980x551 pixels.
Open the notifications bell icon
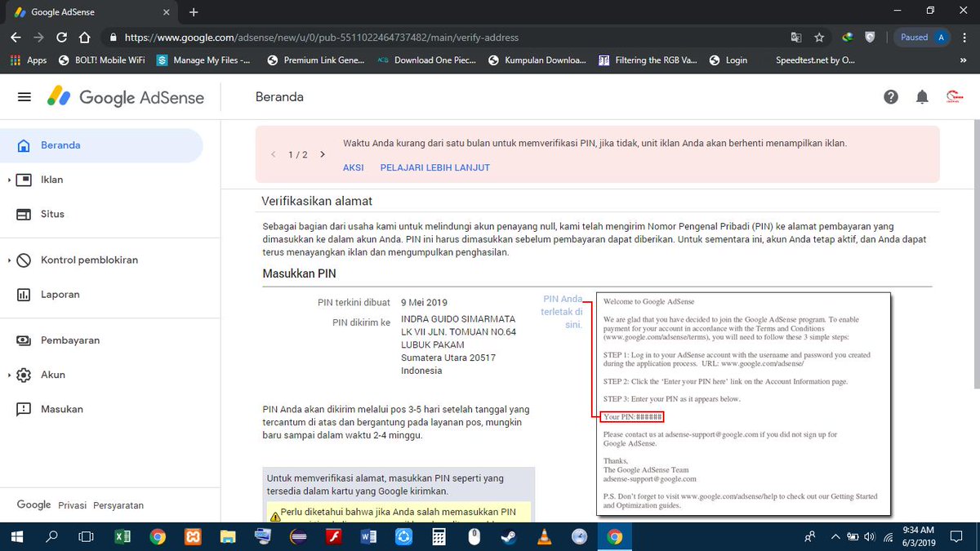click(922, 97)
